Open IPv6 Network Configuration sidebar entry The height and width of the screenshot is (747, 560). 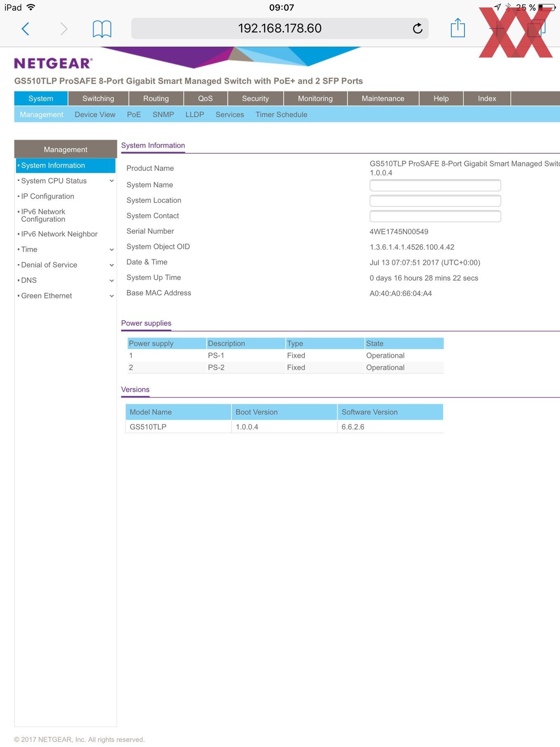click(x=43, y=215)
